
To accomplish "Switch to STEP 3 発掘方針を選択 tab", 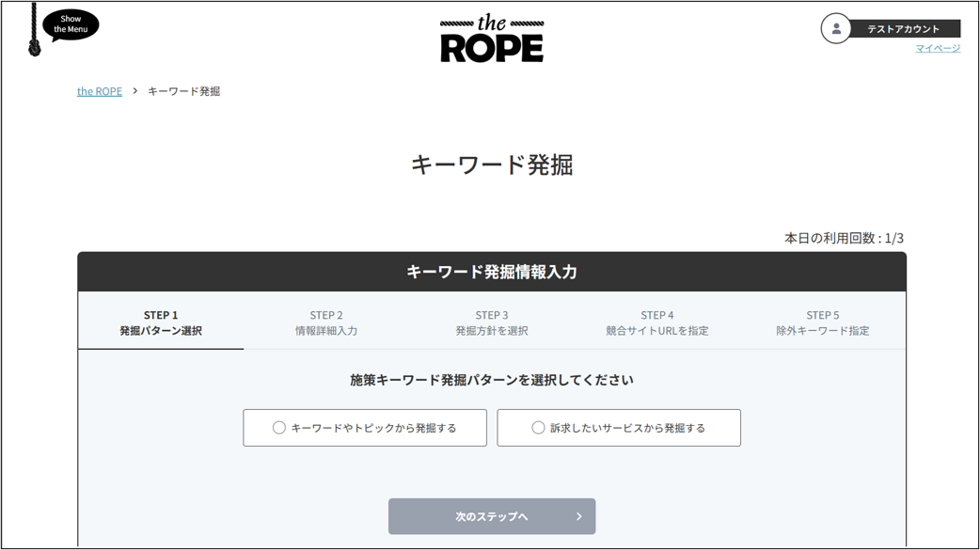I will coord(492,322).
